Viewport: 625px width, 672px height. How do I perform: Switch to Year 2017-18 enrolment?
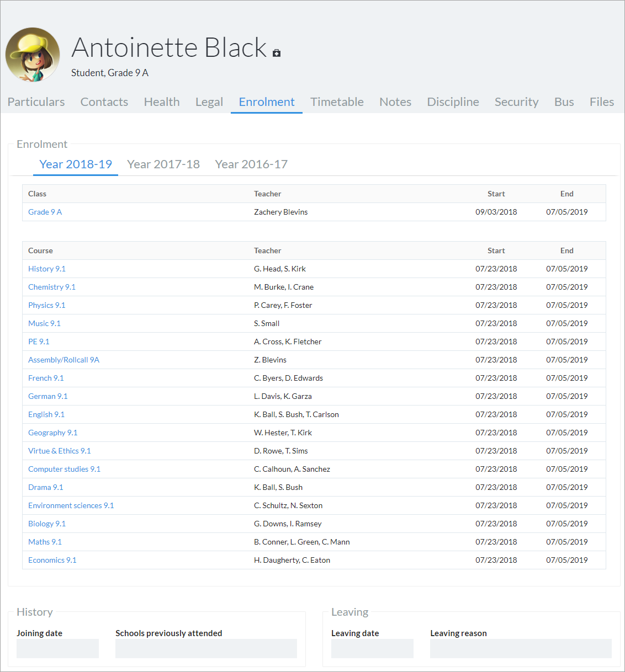[163, 164]
